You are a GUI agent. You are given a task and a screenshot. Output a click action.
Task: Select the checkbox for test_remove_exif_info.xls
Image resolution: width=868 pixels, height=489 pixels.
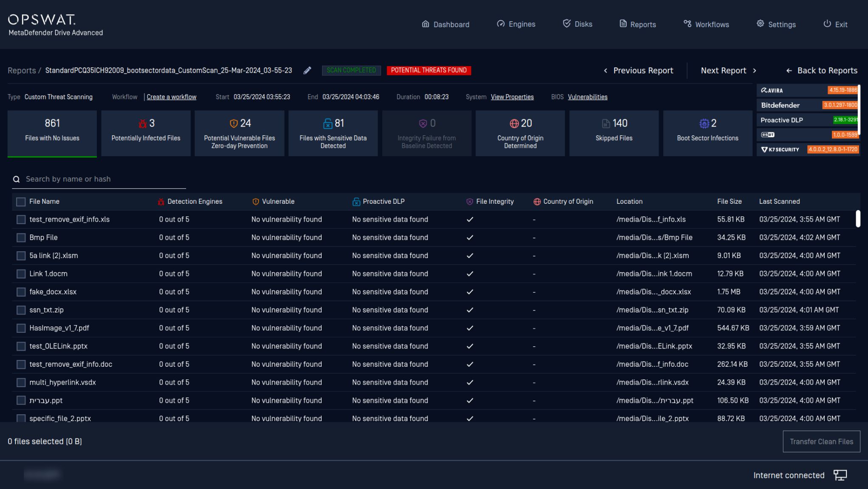[x=21, y=219]
